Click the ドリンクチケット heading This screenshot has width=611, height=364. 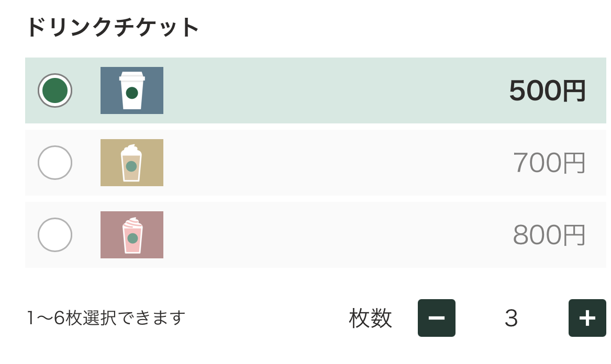[x=113, y=27]
